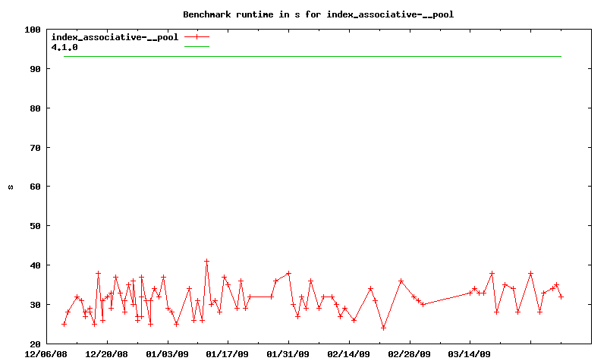Click the 4.1.0 legend label
Viewport: 607px width, 364px height.
pyautogui.click(x=64, y=47)
